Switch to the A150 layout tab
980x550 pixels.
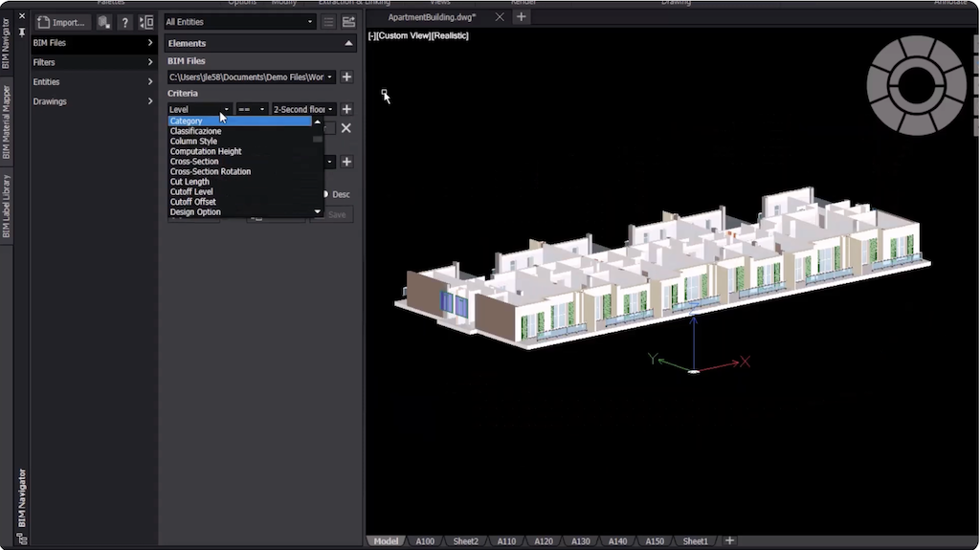pyautogui.click(x=655, y=541)
